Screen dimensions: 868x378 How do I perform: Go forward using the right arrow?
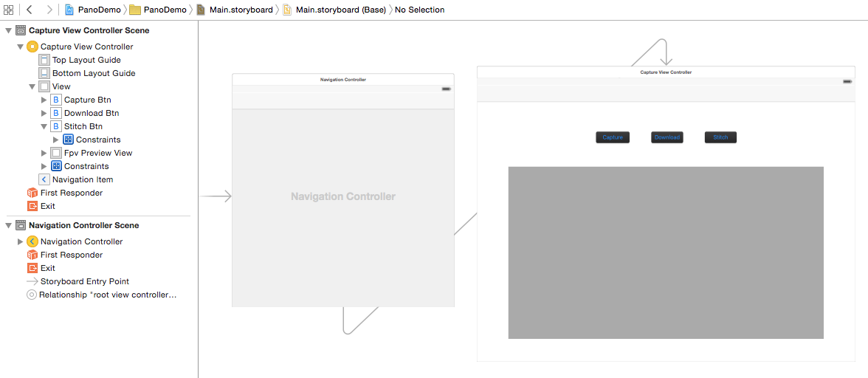point(49,10)
